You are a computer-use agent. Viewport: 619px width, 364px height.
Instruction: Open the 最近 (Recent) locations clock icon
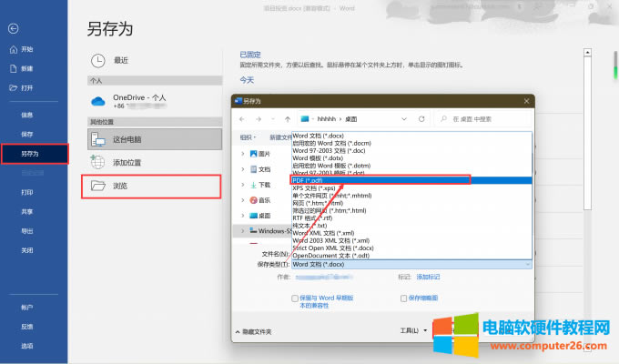tap(98, 60)
